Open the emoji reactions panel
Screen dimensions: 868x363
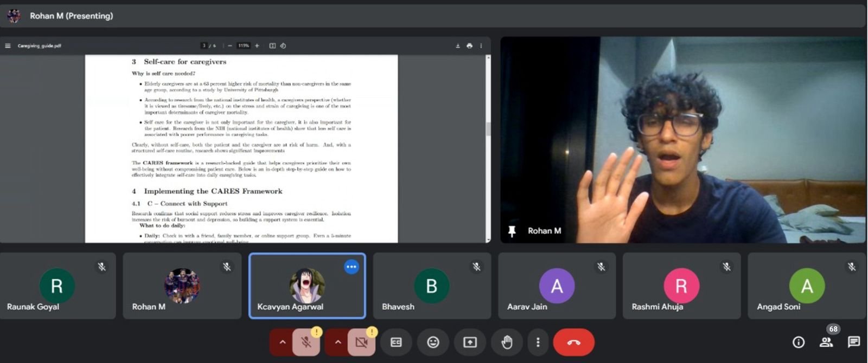pos(433,342)
